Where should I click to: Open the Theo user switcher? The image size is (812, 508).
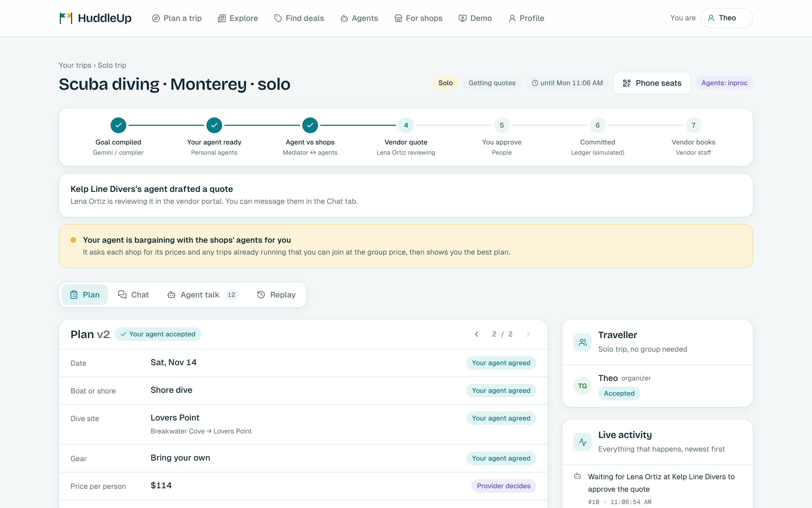[x=727, y=18]
